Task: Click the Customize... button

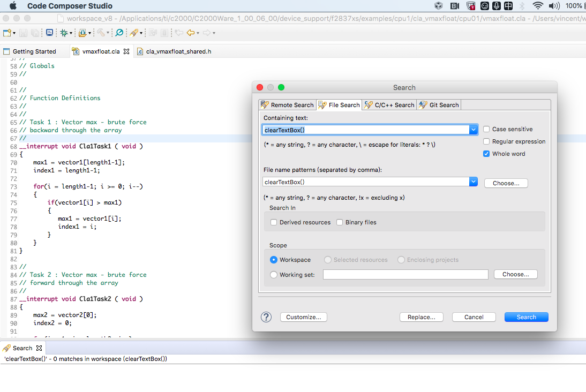Action: pos(304,317)
